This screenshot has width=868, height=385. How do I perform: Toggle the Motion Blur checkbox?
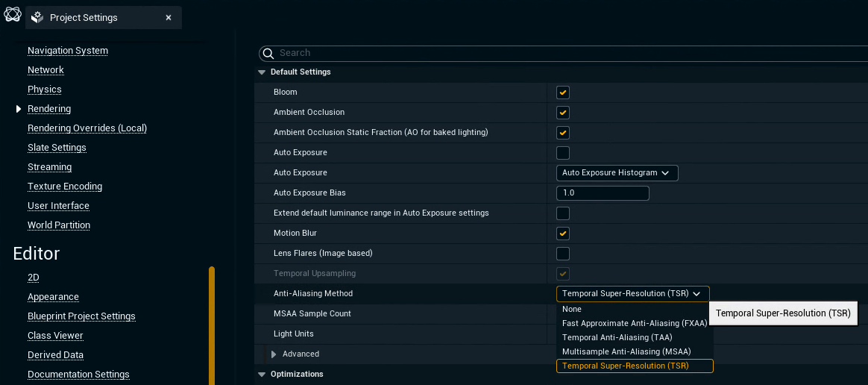pos(563,234)
